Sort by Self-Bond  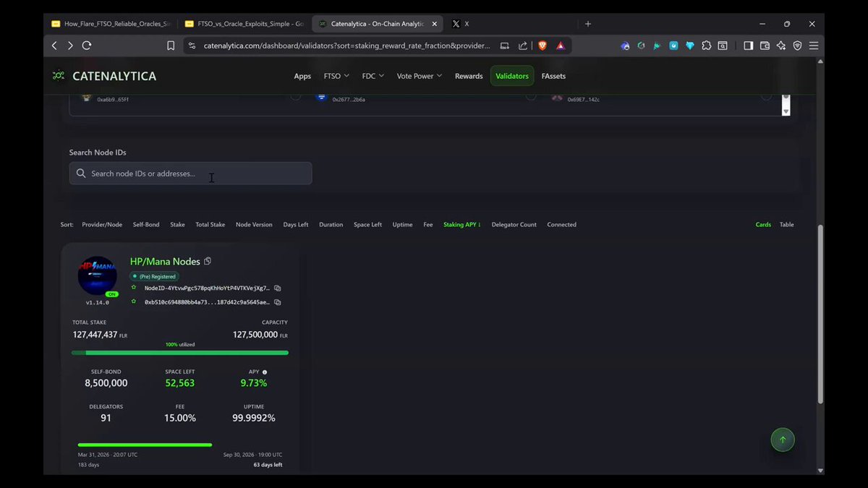146,225
